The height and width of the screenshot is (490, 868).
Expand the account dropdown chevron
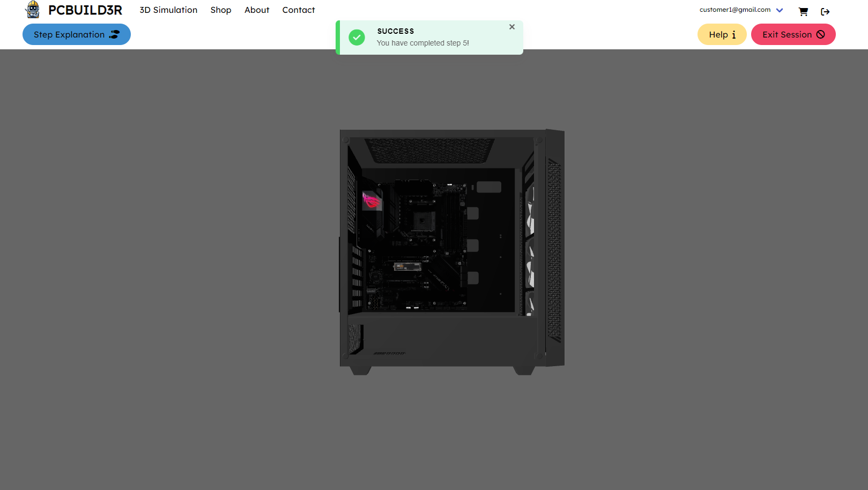[780, 10]
